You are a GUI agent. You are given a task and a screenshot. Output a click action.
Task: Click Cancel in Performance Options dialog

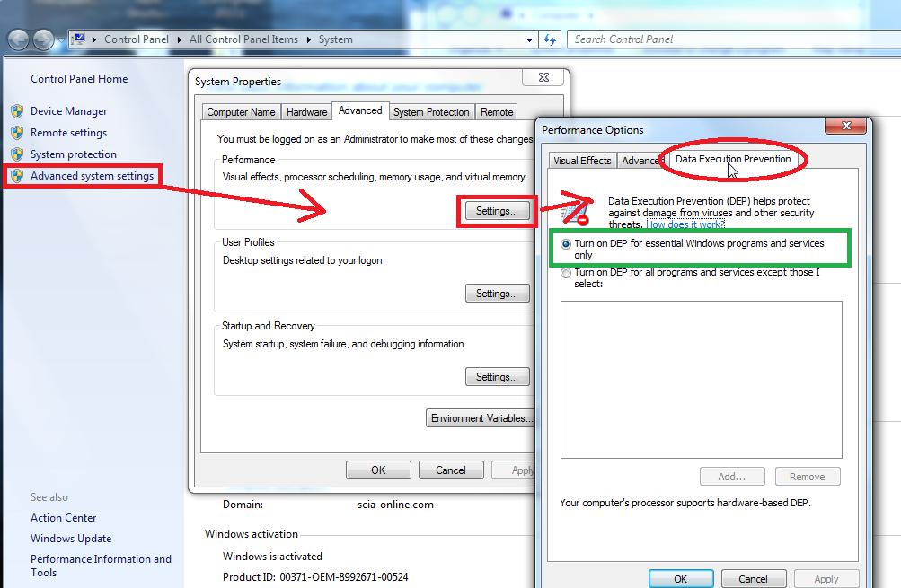pyautogui.click(x=753, y=578)
